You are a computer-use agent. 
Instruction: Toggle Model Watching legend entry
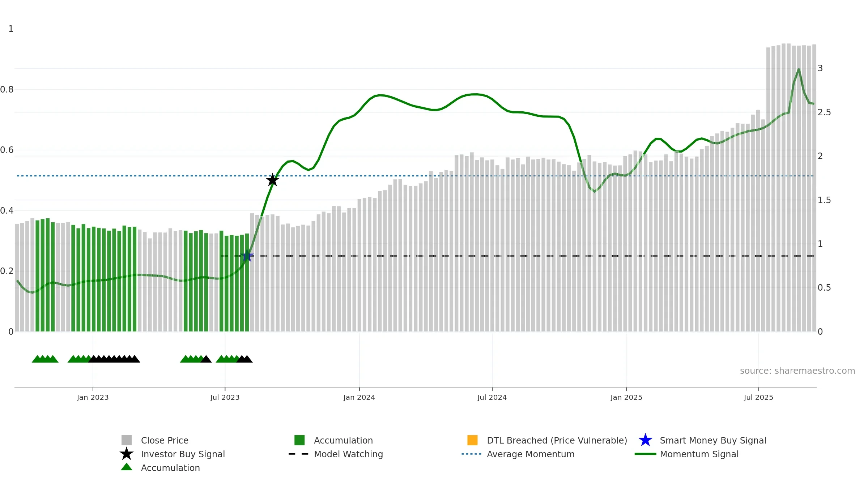point(336,454)
